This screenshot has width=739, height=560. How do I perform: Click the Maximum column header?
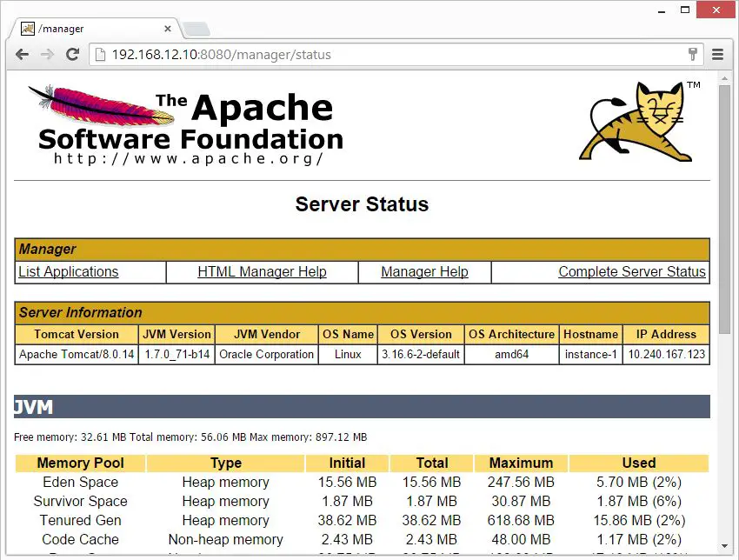(x=521, y=463)
